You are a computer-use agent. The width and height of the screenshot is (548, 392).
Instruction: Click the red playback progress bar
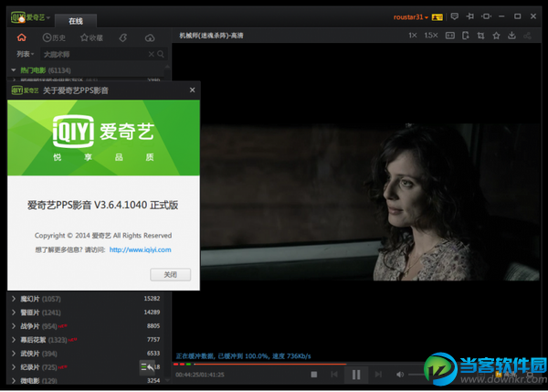[269, 364]
